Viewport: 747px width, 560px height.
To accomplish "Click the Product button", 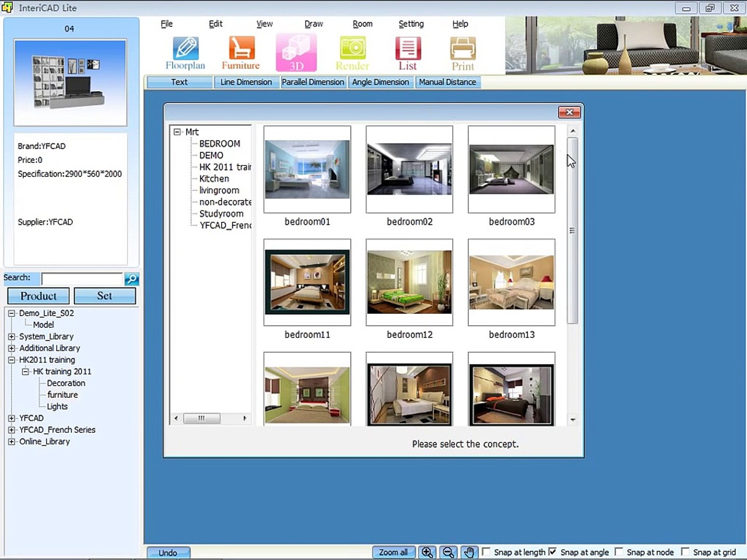I will tap(38, 296).
